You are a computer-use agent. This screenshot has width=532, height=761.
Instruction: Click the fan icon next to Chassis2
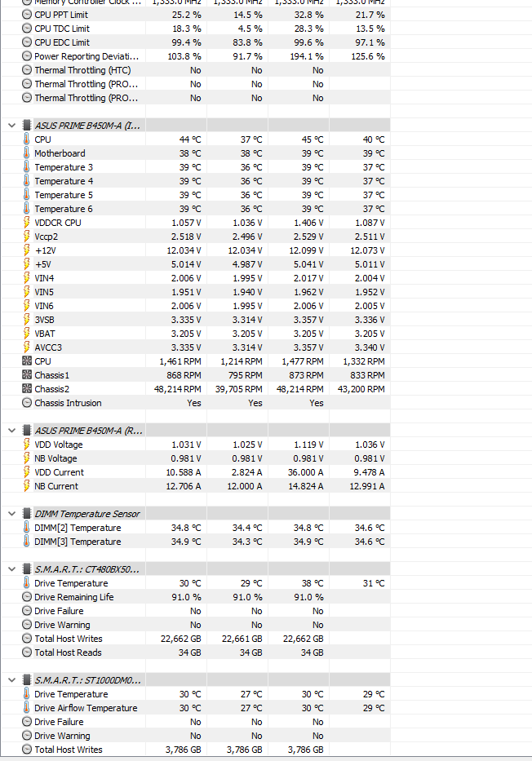[x=27, y=389]
